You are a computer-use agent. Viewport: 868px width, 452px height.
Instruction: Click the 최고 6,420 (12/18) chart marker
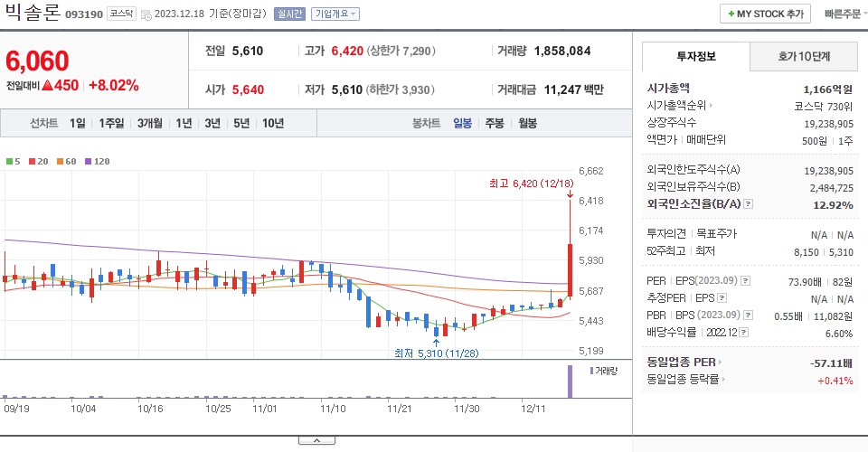pos(531,184)
